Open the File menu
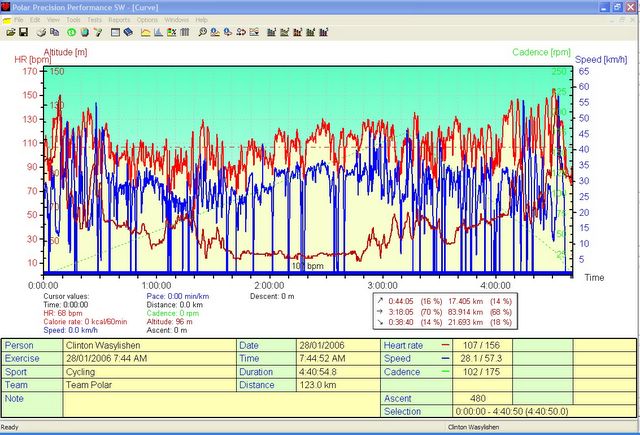Screen dimensions: 640x435 [19, 20]
